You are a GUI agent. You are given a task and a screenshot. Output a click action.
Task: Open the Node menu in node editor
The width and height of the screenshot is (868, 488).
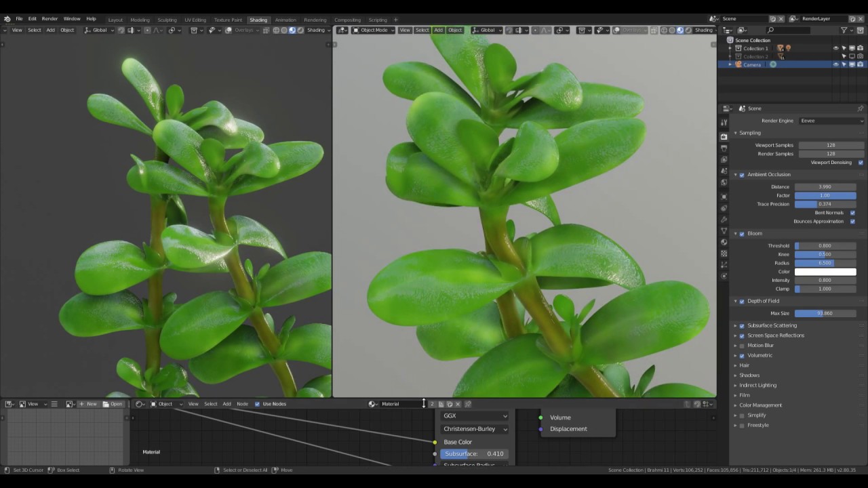(x=242, y=404)
